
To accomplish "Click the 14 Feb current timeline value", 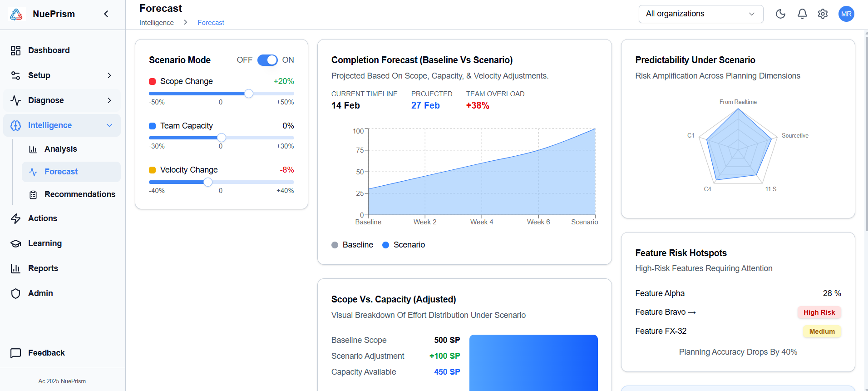I will click(345, 105).
